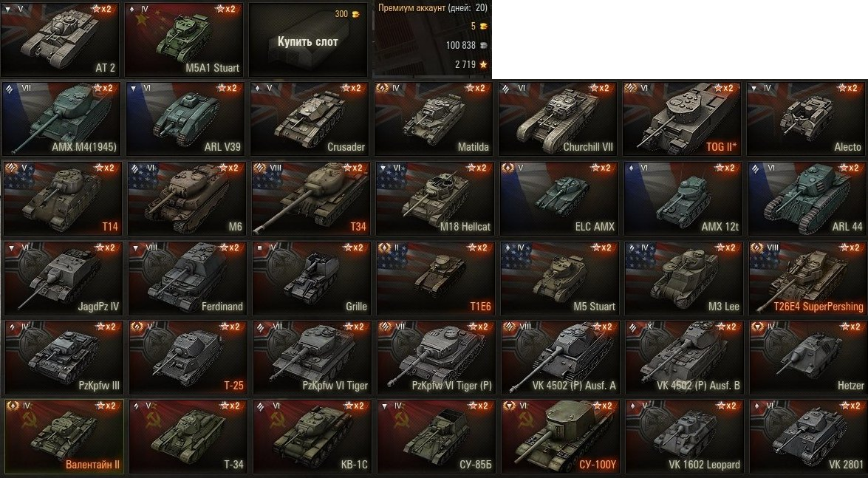
Task: Select the КВ-1С heavy tank card
Action: coord(311,437)
